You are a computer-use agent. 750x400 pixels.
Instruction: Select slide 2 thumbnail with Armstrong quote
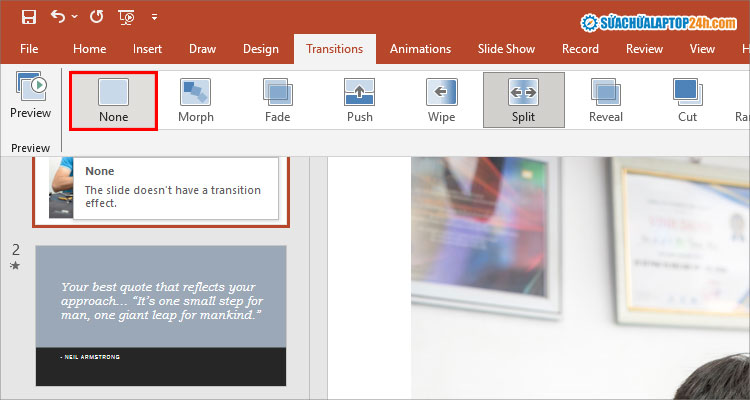click(x=161, y=315)
